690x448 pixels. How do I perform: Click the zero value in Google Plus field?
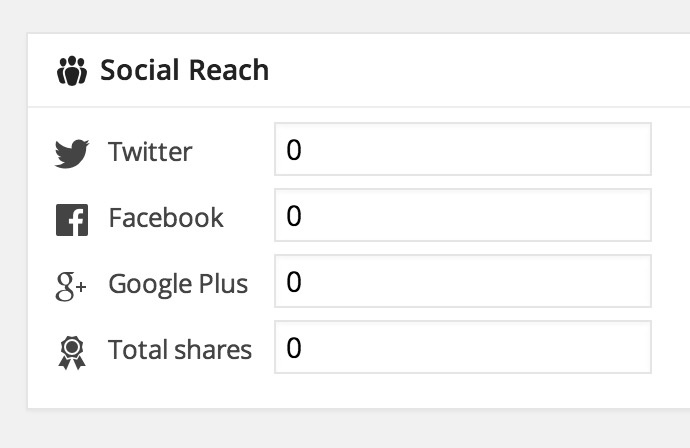coord(293,282)
